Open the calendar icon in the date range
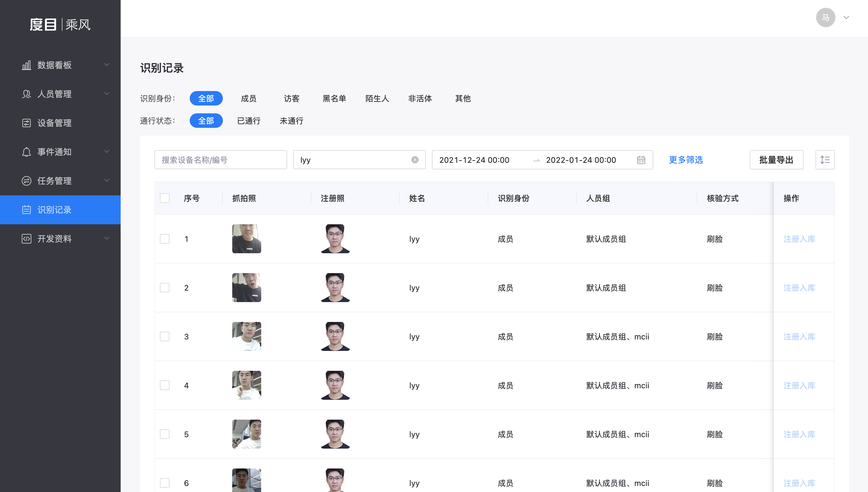Screen dimensions: 868x492 coord(641,160)
